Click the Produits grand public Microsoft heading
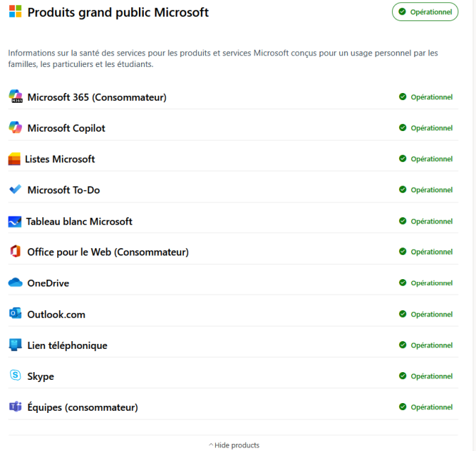Screen dimensions: 476x451 [118, 13]
